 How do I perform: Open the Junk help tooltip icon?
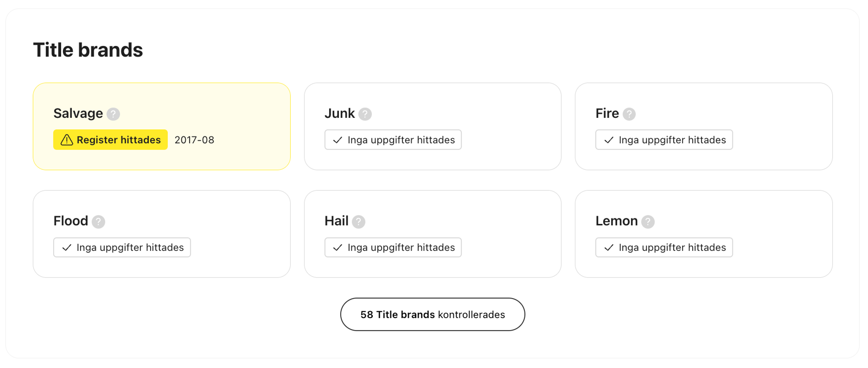(365, 114)
